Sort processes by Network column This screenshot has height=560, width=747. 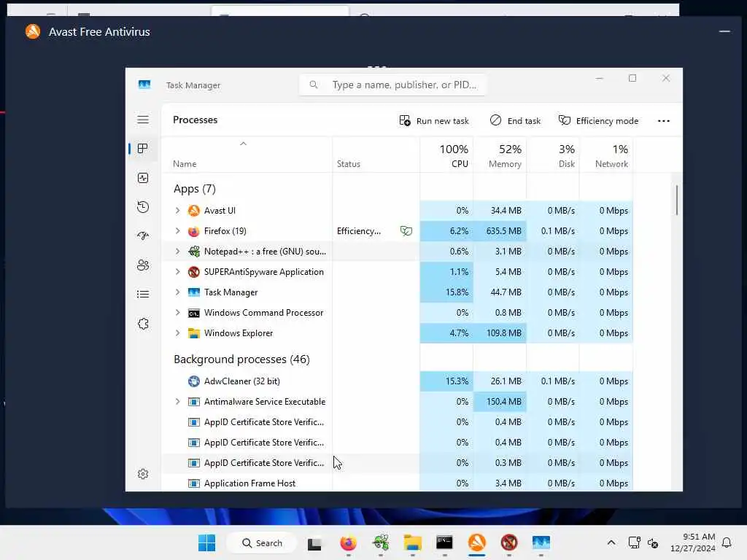pyautogui.click(x=606, y=155)
